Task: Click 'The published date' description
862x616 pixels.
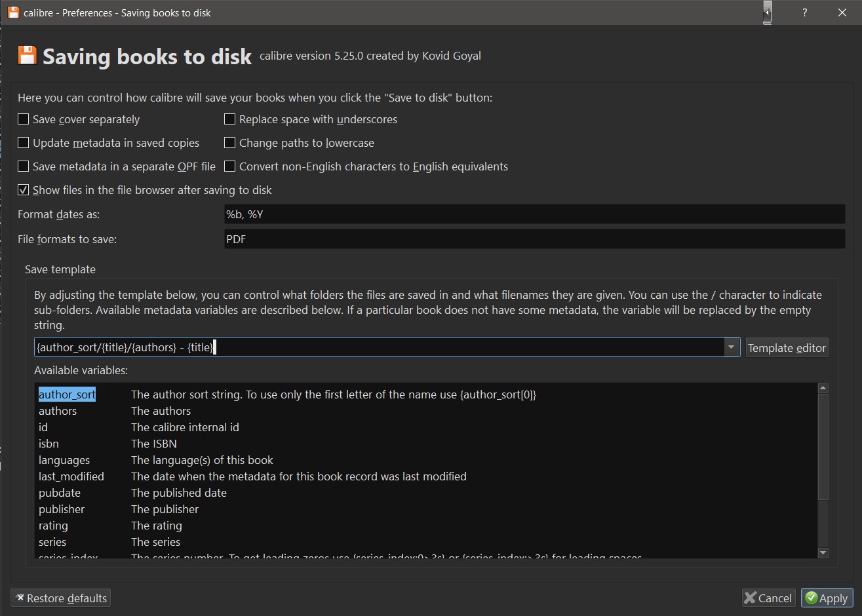Action: tap(179, 493)
